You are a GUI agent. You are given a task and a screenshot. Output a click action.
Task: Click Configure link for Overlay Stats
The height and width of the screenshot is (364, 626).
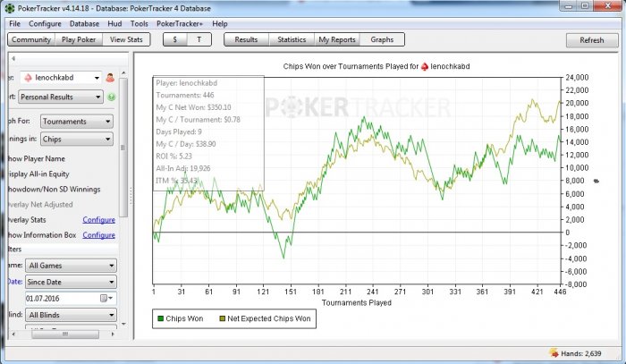(x=98, y=219)
